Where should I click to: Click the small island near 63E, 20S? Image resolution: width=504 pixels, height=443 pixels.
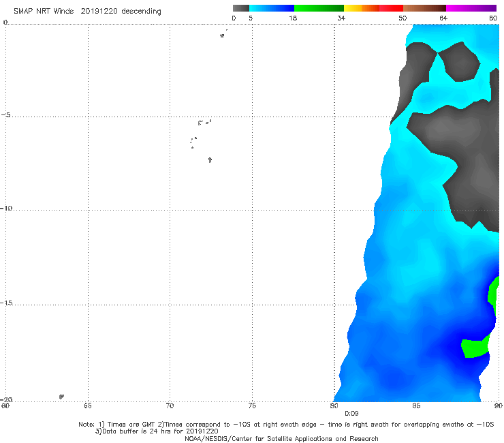coord(61,397)
